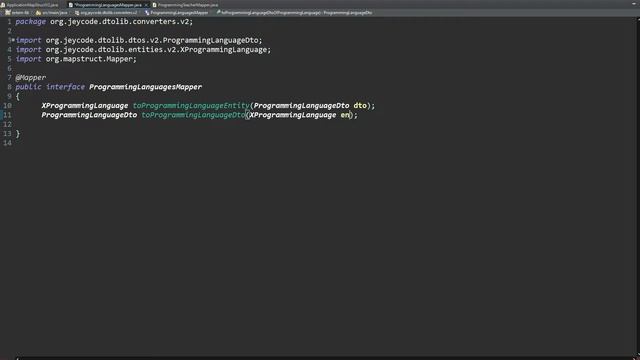Viewport: 640px width, 360px height.
Task: Click the toProgrammingLanguageDto method breadcrumb
Action: [296, 13]
